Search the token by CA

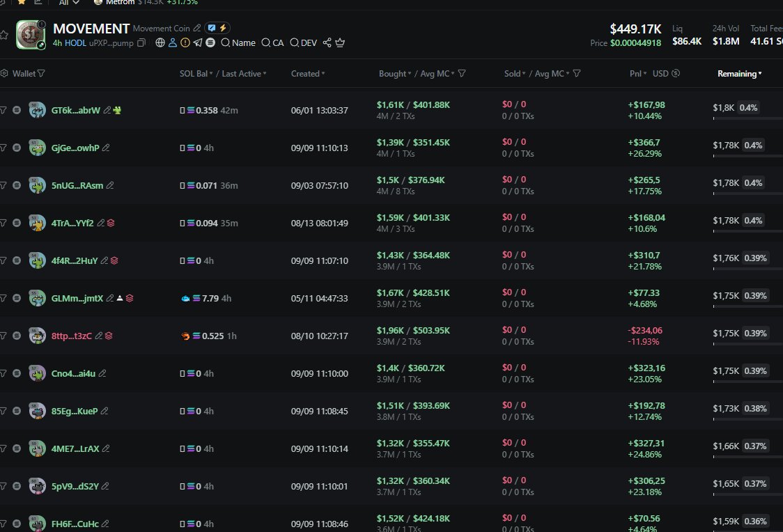272,43
